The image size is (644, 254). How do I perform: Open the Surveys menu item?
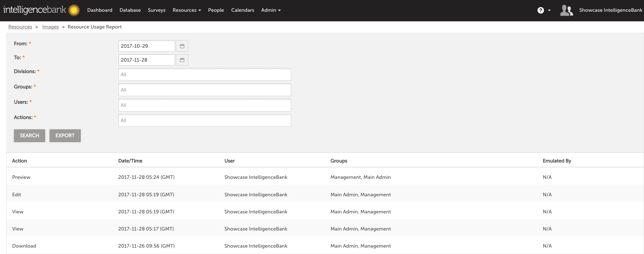(x=157, y=10)
